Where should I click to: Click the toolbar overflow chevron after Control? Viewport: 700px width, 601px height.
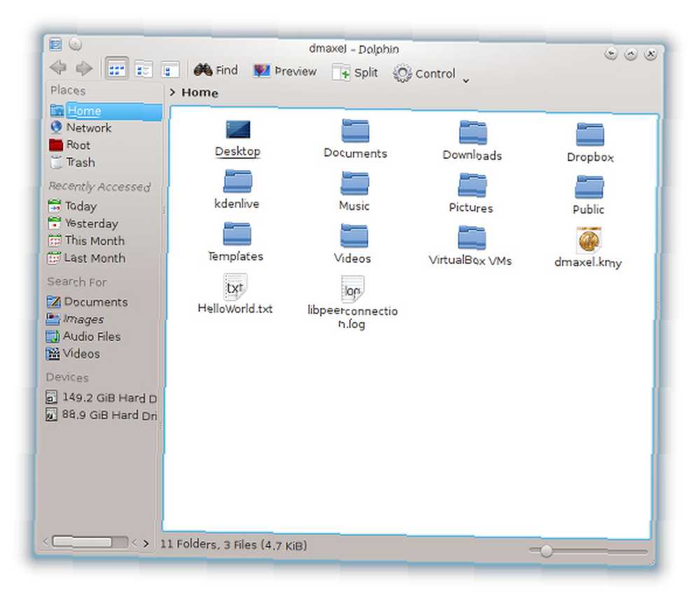point(465,80)
